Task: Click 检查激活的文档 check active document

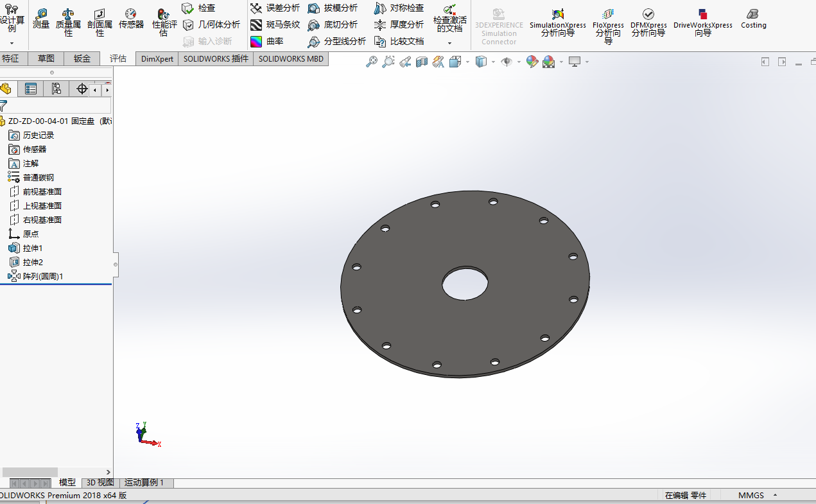Action: [x=449, y=19]
